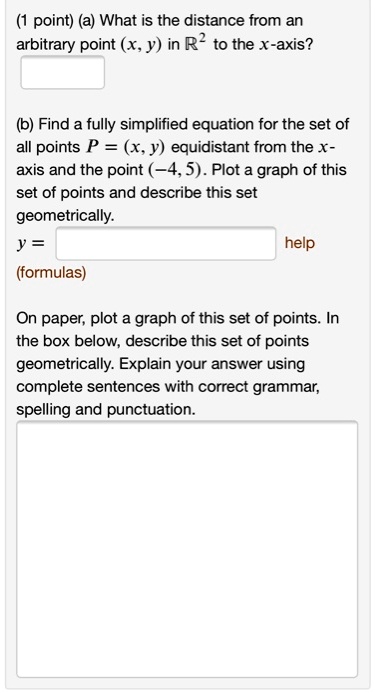Focus the 'y =' equation input field
This screenshot has width=375, height=693.
tap(166, 244)
